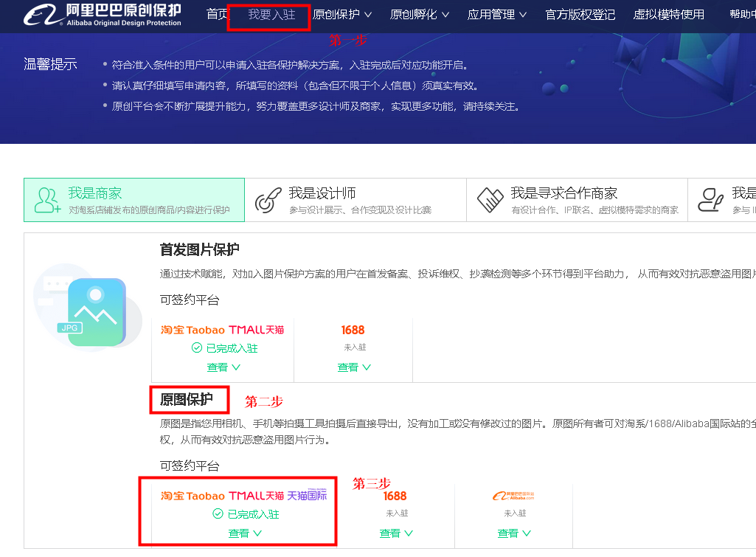
Task: Click the 温馨提示 heading
Action: [x=50, y=64]
